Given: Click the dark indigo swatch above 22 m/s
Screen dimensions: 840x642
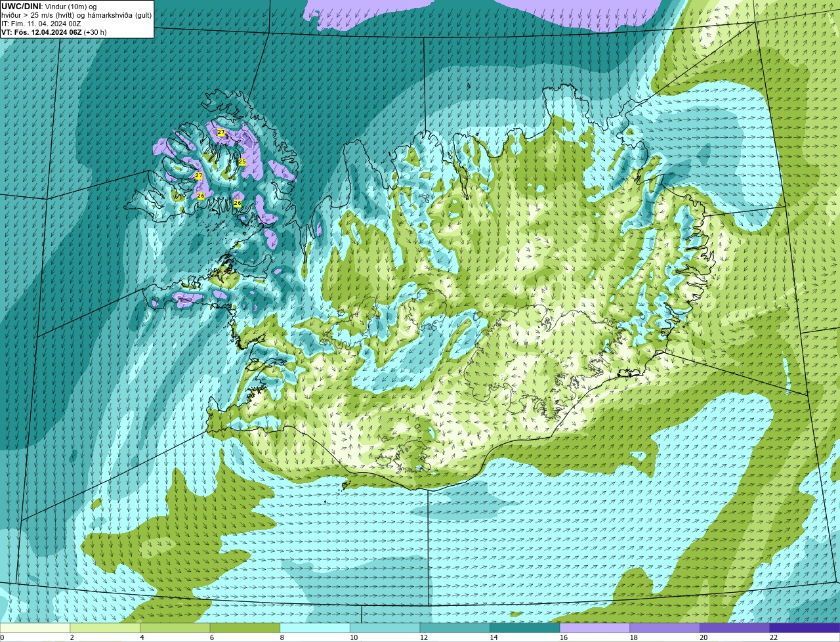Looking at the screenshot, I should 805,628.
